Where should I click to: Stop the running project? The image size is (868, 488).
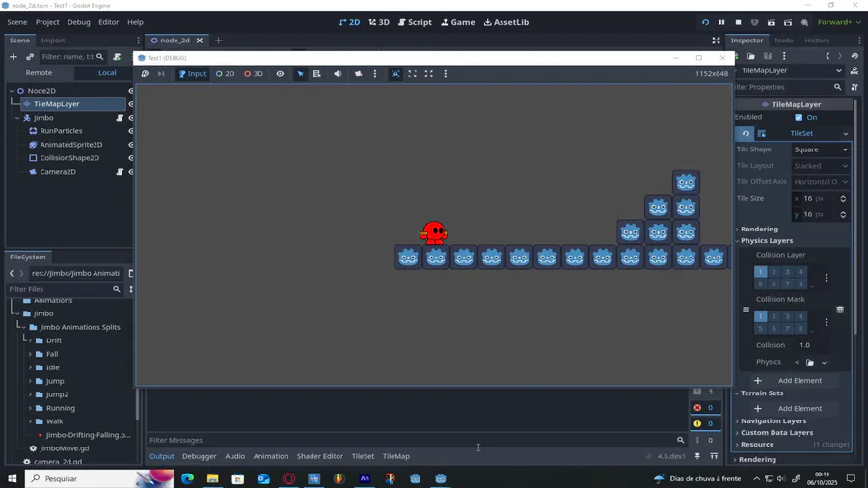(x=738, y=23)
